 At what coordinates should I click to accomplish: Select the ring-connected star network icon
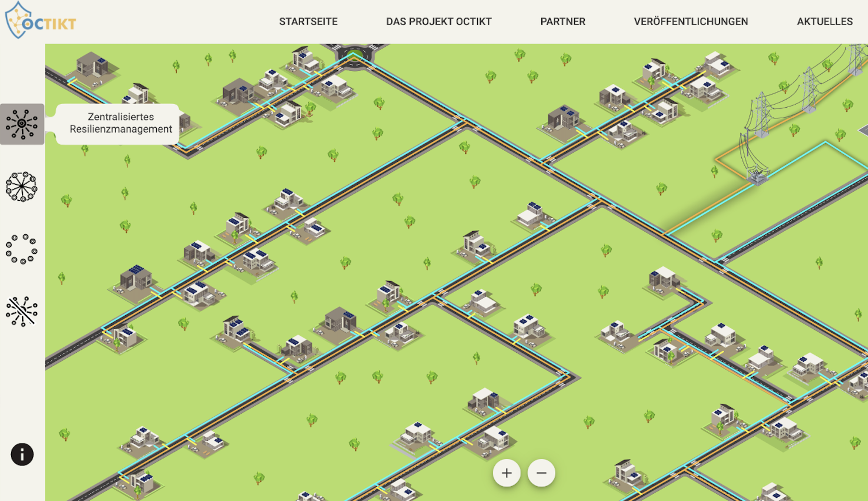[22, 186]
